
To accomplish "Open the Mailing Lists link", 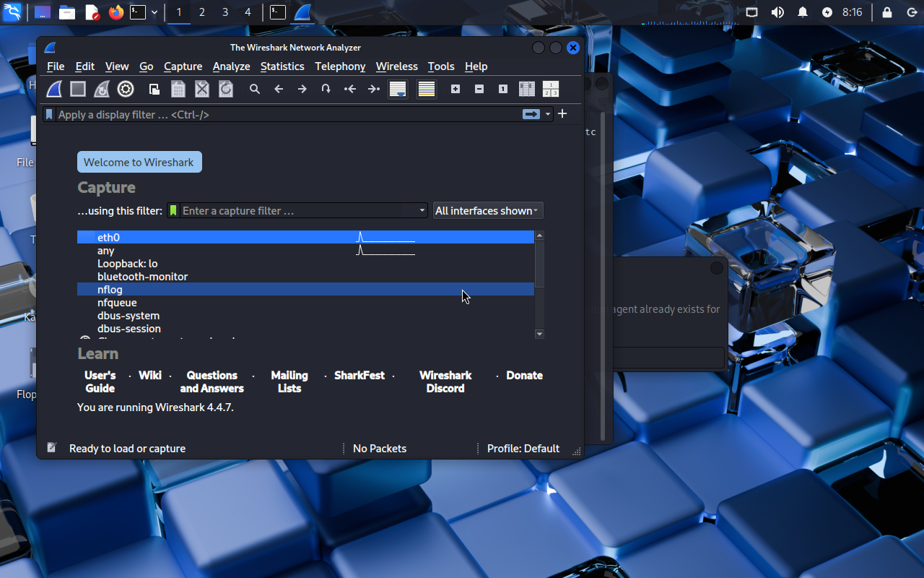I will 289,381.
